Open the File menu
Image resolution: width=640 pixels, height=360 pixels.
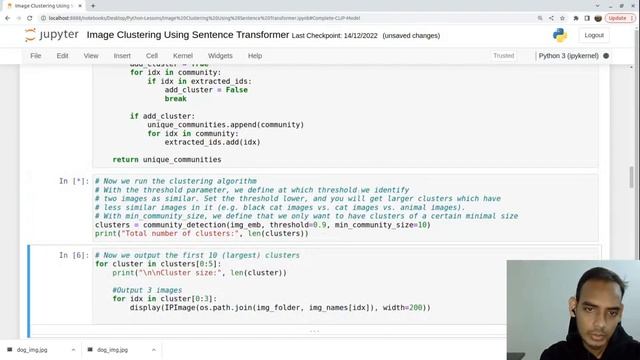coord(36,56)
